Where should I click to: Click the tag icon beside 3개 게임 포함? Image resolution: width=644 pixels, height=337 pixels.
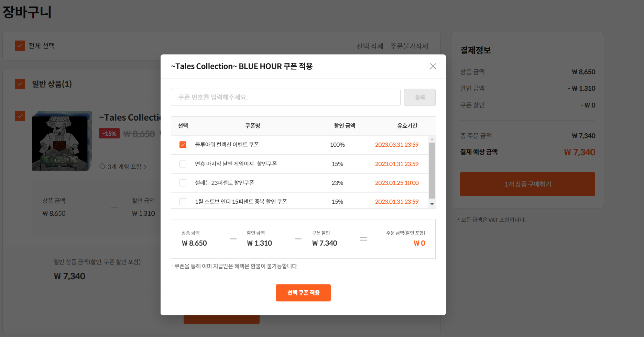(102, 167)
